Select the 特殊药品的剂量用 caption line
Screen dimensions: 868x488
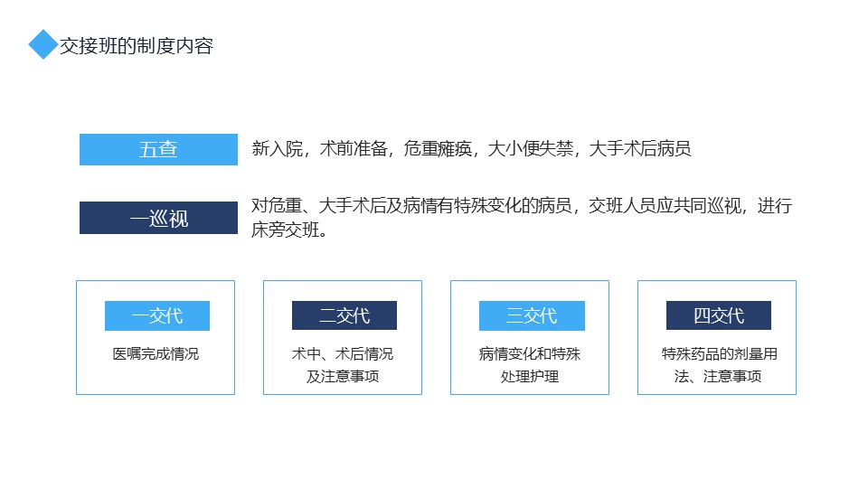pos(719,354)
